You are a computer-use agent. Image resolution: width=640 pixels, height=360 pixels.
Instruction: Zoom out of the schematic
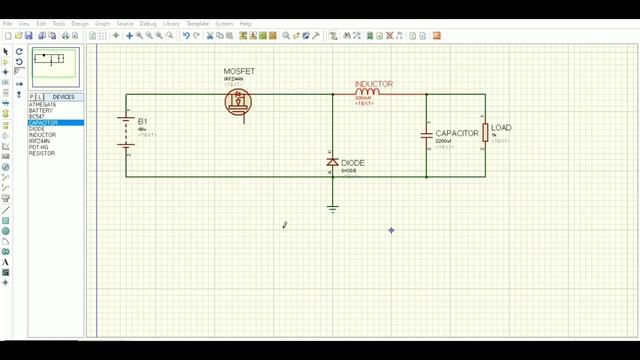click(x=149, y=36)
